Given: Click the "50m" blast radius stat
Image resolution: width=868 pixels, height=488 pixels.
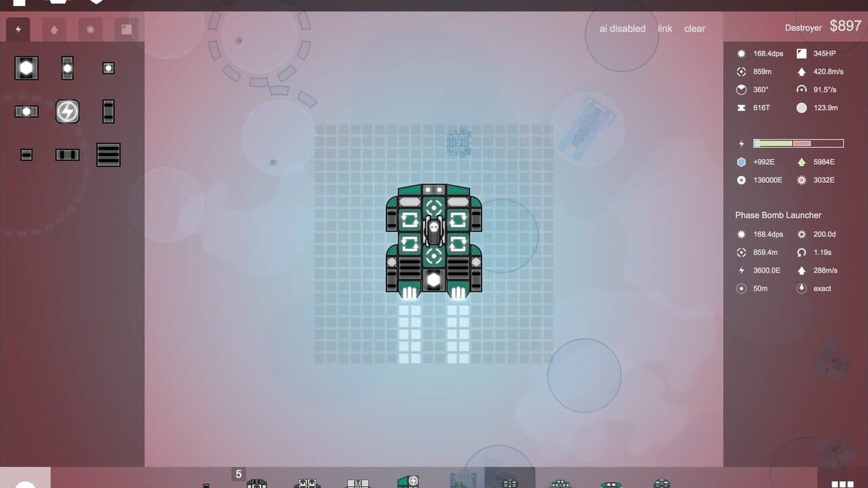Looking at the screenshot, I should [x=760, y=288].
